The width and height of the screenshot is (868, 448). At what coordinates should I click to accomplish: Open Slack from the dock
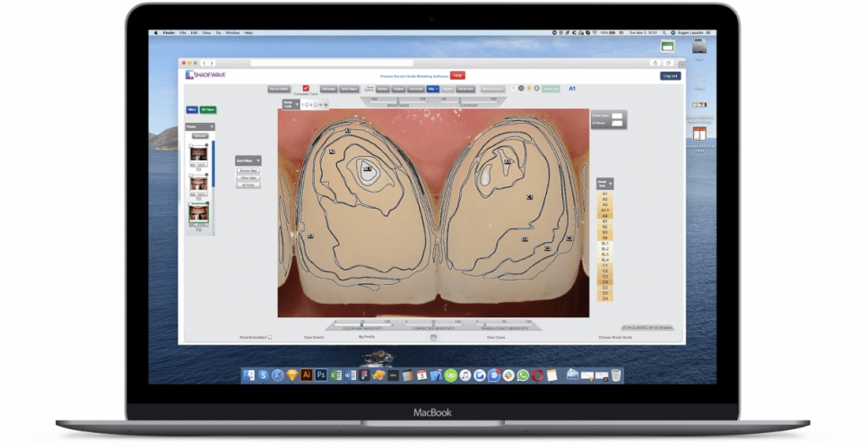(508, 375)
